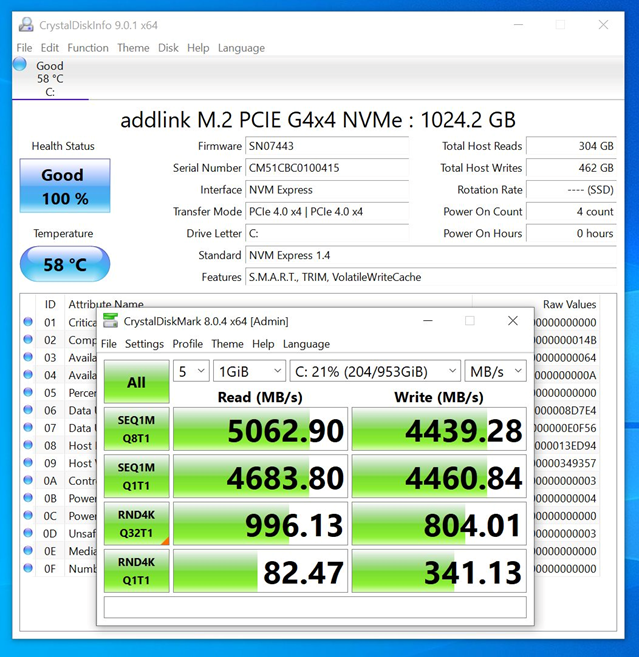Click status orb for attribute 01
639x657 pixels.
(x=28, y=321)
